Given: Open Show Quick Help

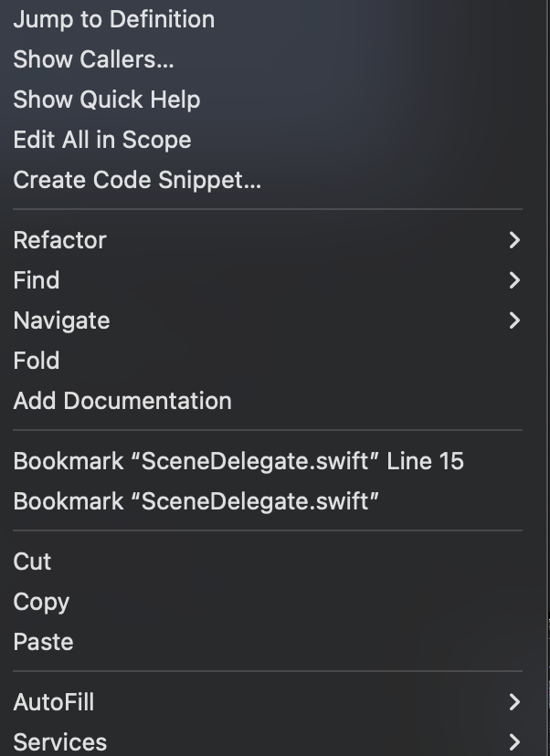Looking at the screenshot, I should pos(107,100).
